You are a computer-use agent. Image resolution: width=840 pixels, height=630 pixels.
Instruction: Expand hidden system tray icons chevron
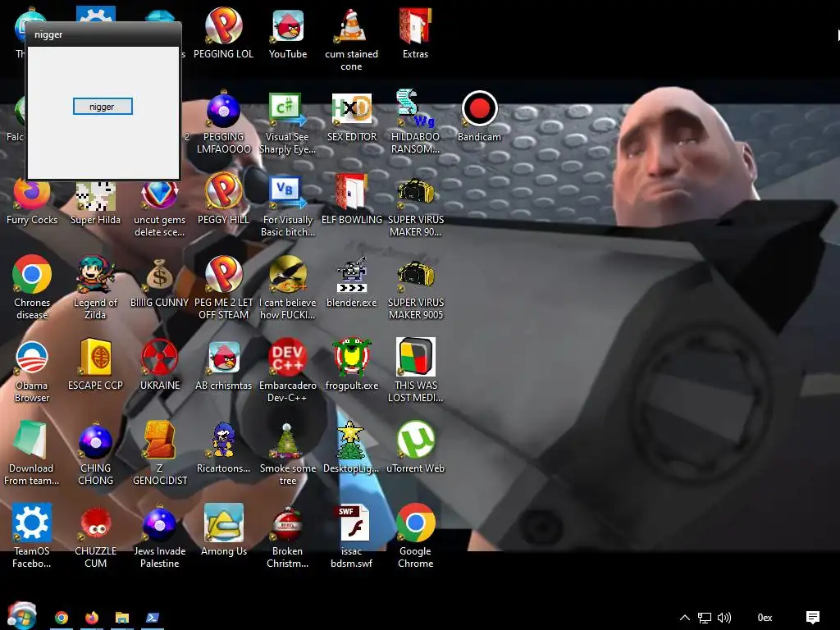click(x=684, y=618)
